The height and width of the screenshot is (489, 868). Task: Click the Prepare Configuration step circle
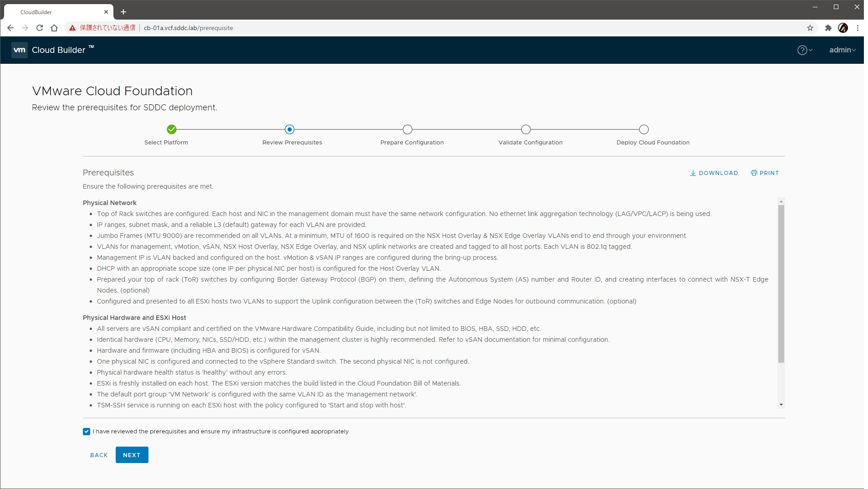[408, 129]
